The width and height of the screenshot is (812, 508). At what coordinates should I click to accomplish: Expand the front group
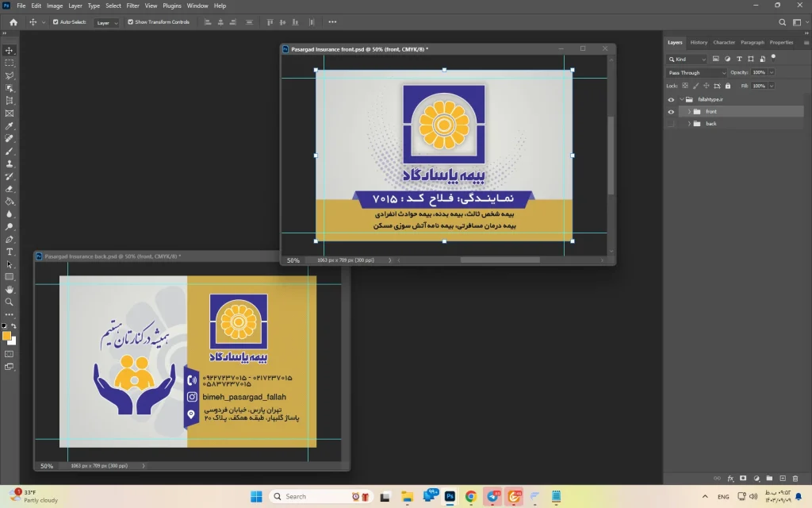689,111
